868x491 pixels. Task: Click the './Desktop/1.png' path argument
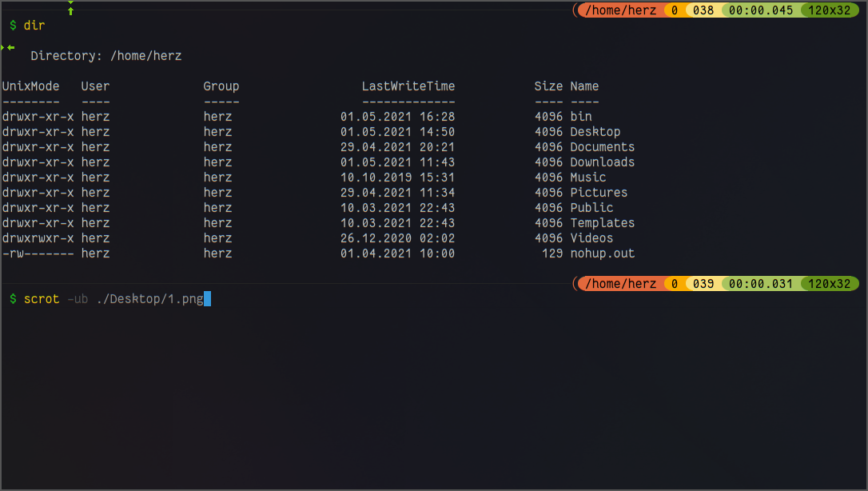click(149, 299)
